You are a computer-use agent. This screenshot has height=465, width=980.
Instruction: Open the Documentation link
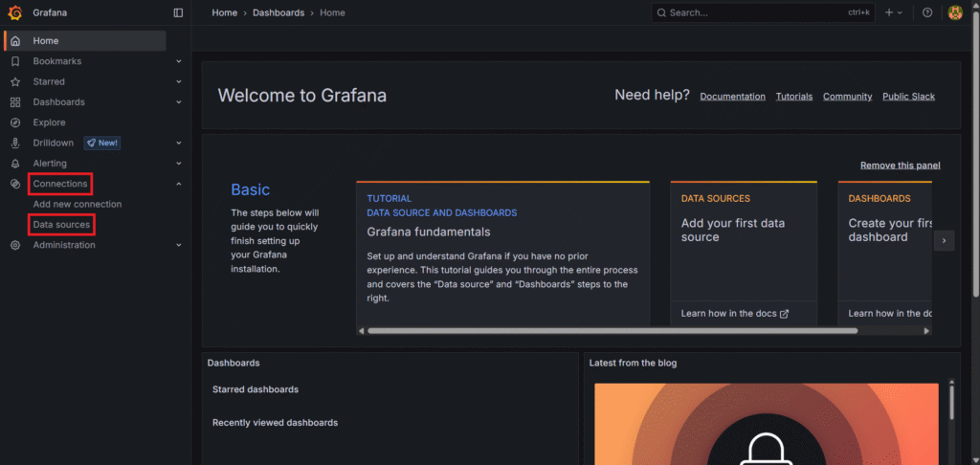(732, 97)
